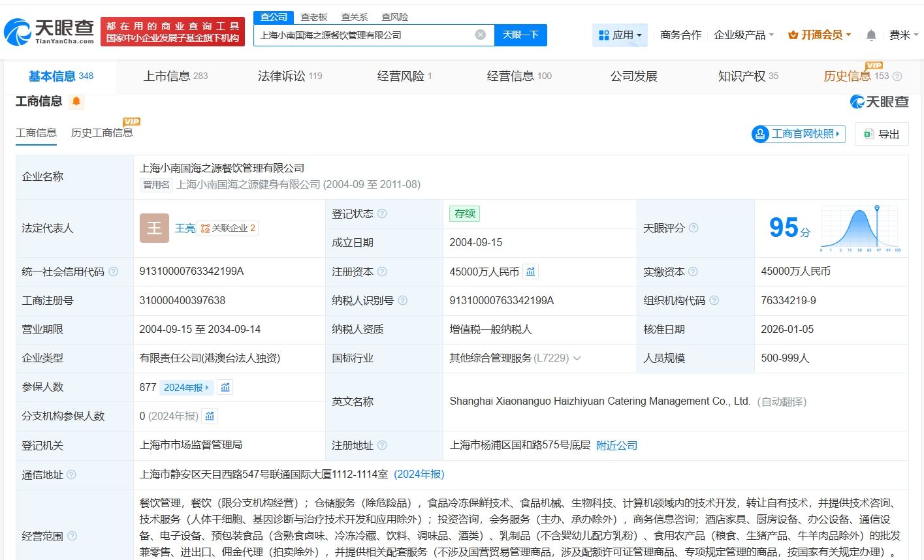Image resolution: width=924 pixels, height=560 pixels.
Task: Open the trend chart icon beside 参保人数 877
Action: coord(225,387)
